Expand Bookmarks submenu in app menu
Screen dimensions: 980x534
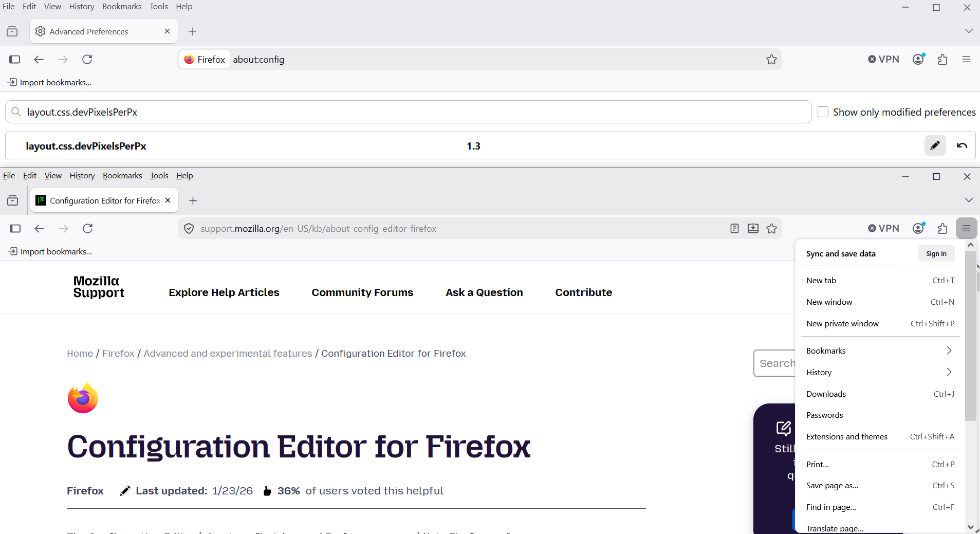click(880, 351)
